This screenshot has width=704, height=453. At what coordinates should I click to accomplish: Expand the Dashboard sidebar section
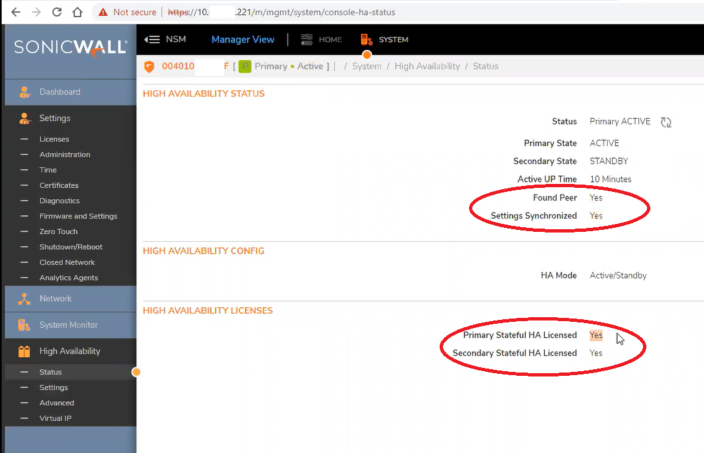[60, 92]
